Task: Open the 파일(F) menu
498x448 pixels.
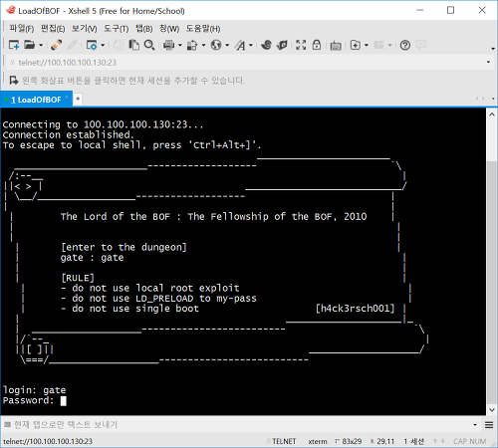Action: click(22, 29)
